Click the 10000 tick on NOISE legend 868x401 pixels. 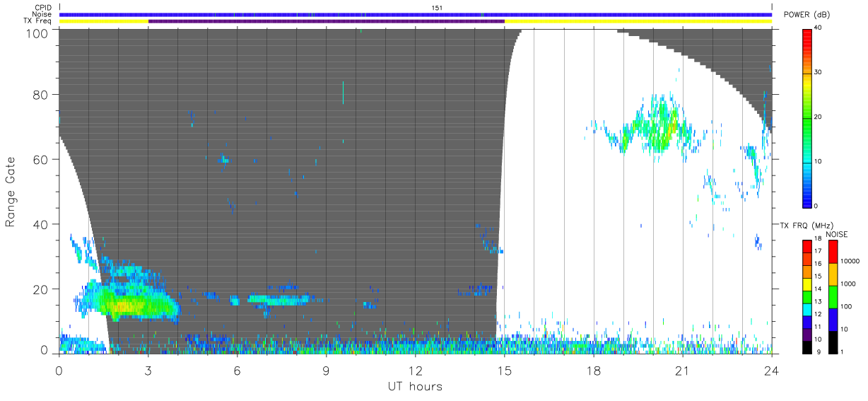point(852,261)
